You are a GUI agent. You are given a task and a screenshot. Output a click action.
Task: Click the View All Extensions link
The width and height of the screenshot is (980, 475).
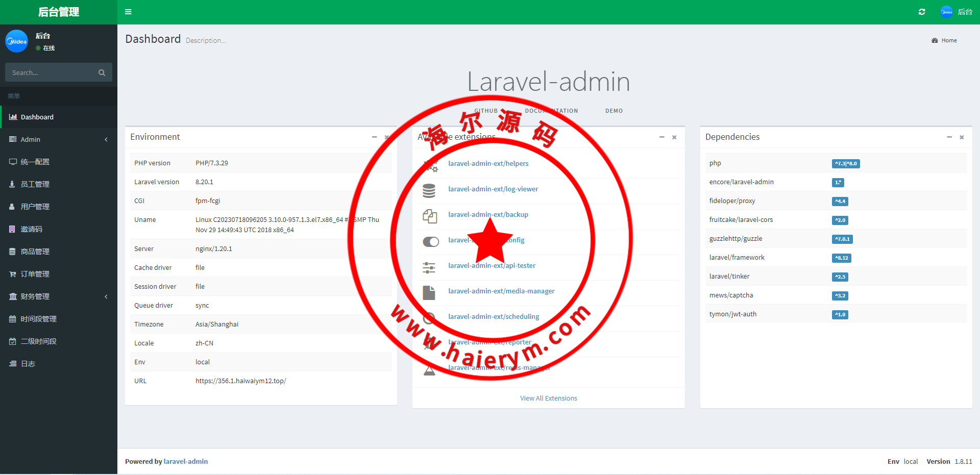548,398
